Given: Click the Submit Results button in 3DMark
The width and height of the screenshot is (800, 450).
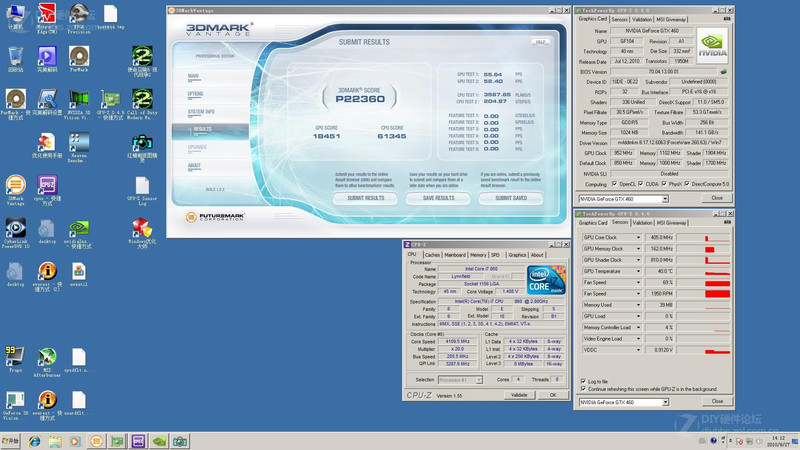Looking at the screenshot, I should [x=365, y=198].
